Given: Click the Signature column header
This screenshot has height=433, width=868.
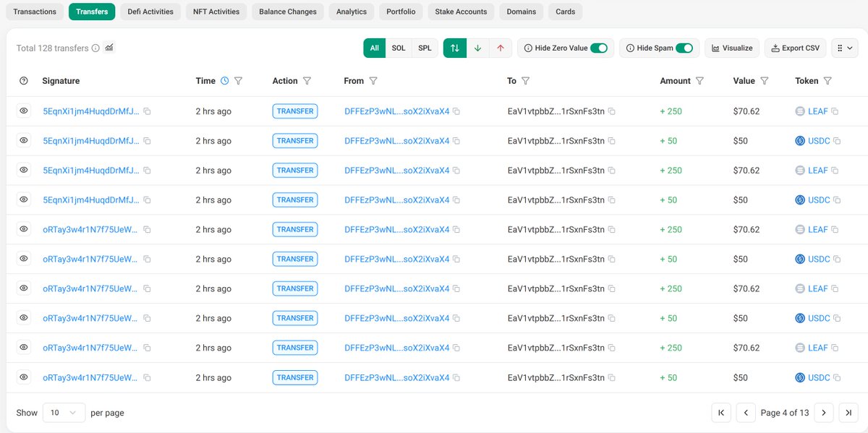Looking at the screenshot, I should coord(61,81).
